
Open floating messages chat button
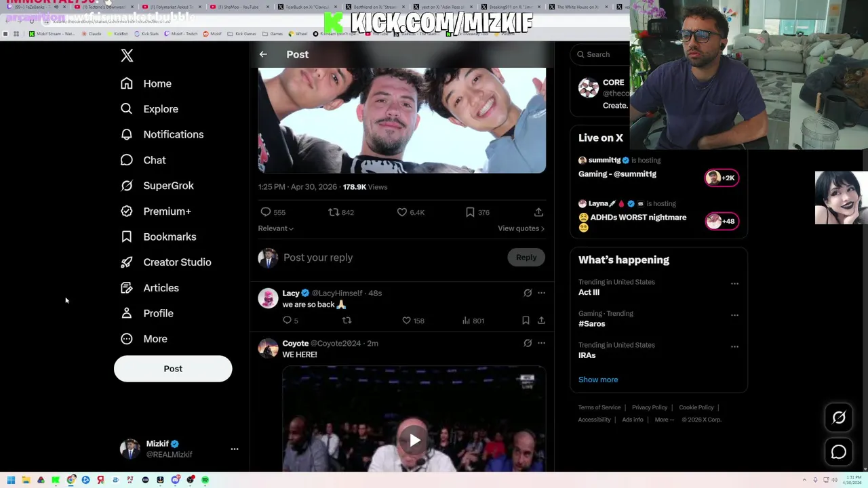pos(839,452)
